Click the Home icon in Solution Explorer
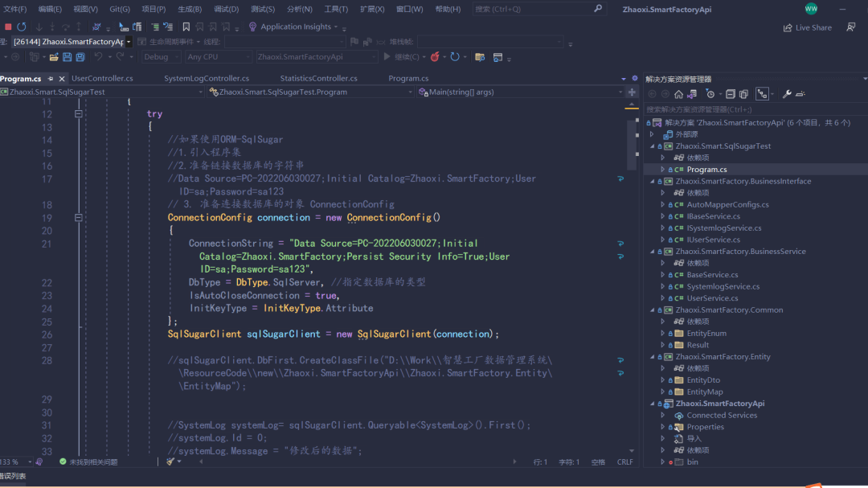 pyautogui.click(x=678, y=94)
